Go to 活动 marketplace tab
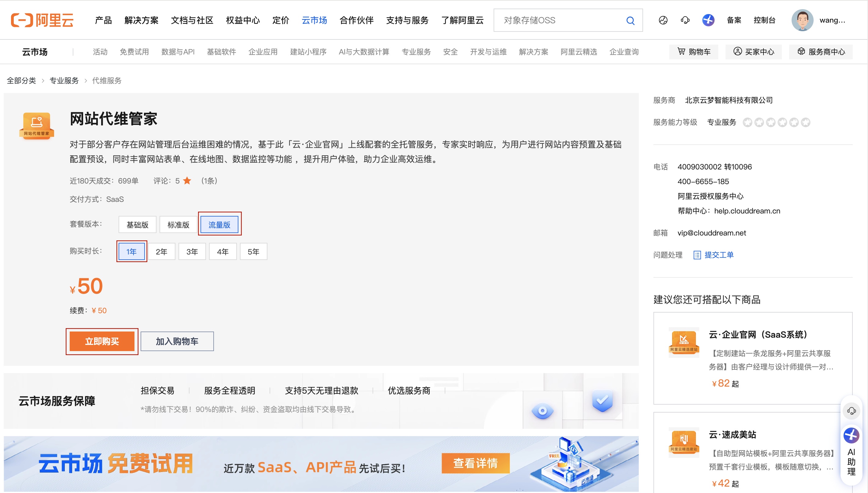This screenshot has height=493, width=868. coord(100,52)
